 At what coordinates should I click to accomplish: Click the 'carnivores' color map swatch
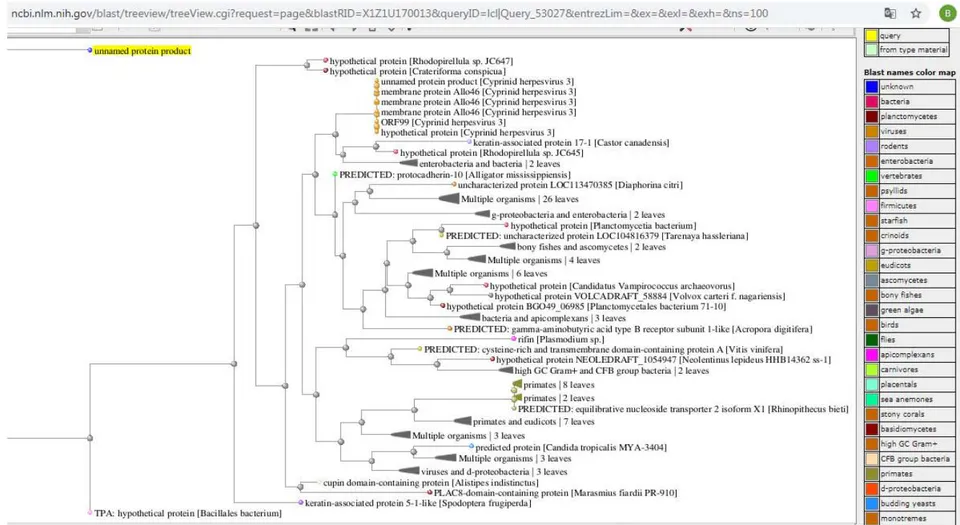tap(872, 370)
